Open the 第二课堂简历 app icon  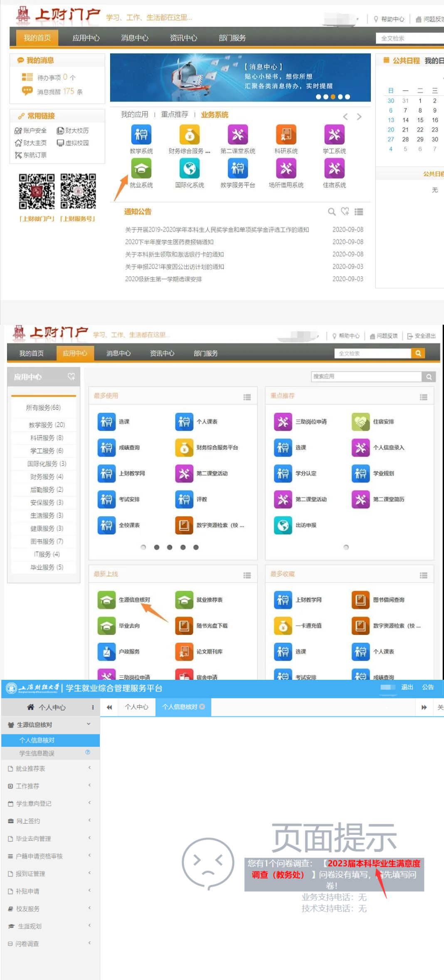(360, 499)
